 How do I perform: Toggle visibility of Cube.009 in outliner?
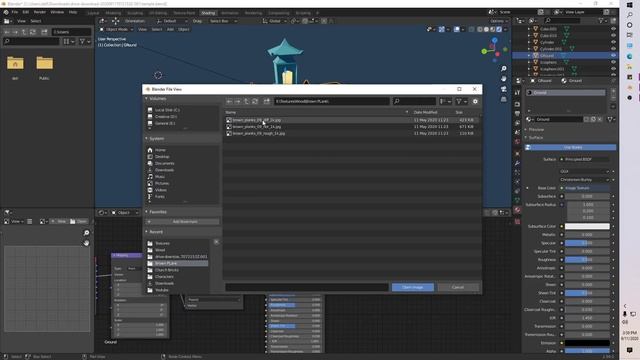click(613, 29)
